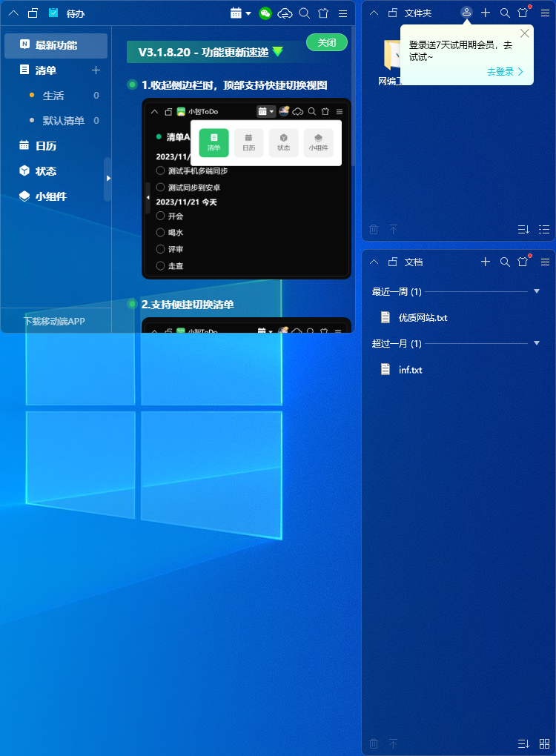Open hamburger menu of 文件夹 widget
556x756 pixels.
point(545,13)
